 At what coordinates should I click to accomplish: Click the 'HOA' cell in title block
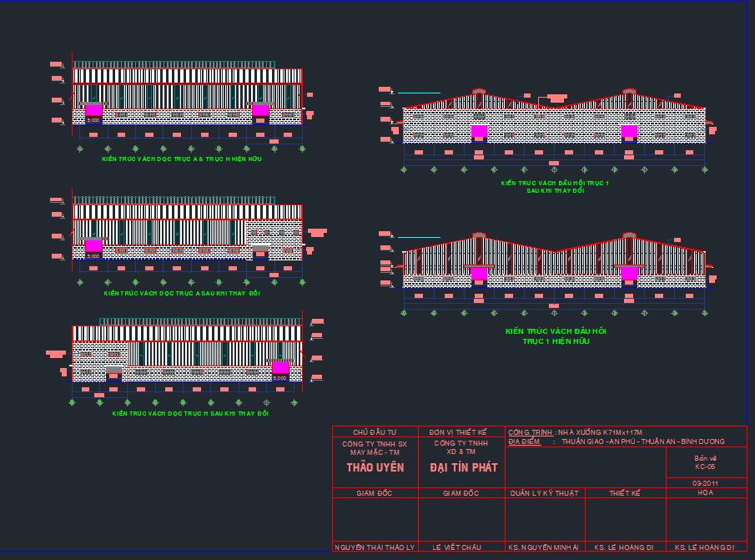pos(705,492)
